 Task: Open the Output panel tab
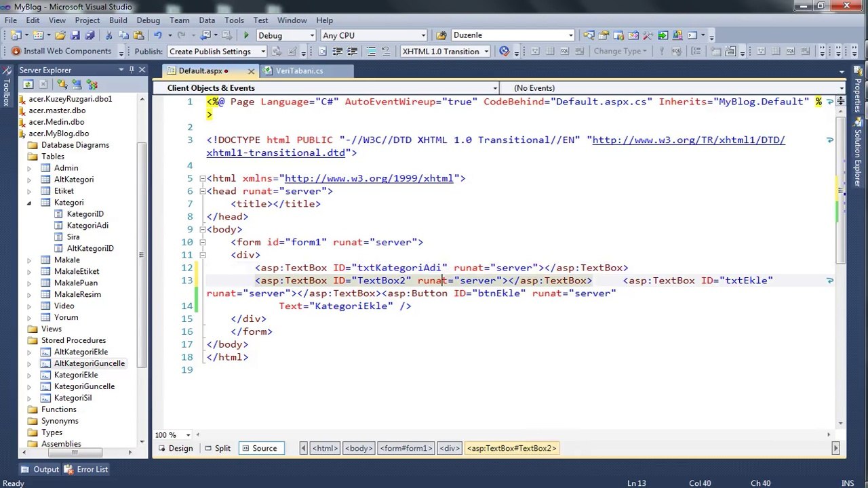tap(40, 469)
